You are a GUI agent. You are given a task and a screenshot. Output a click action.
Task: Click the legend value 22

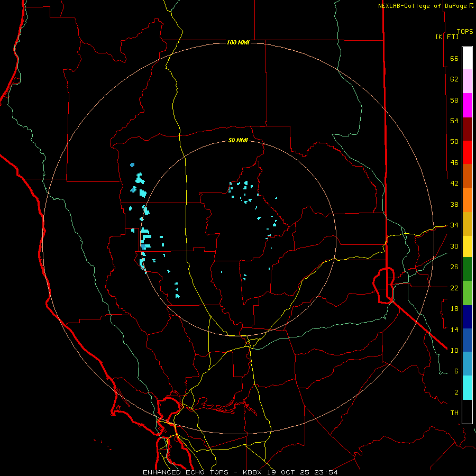(454, 288)
